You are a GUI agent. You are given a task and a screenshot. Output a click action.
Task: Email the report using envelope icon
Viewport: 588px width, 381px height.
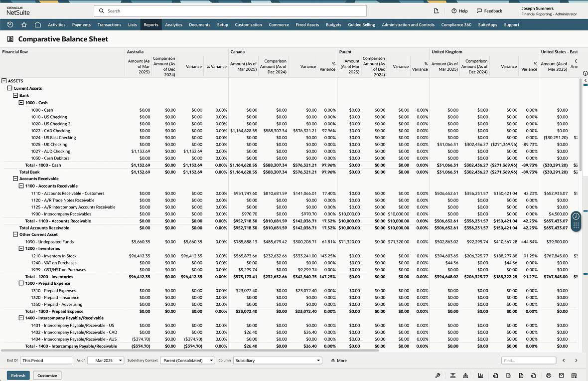click(561, 376)
